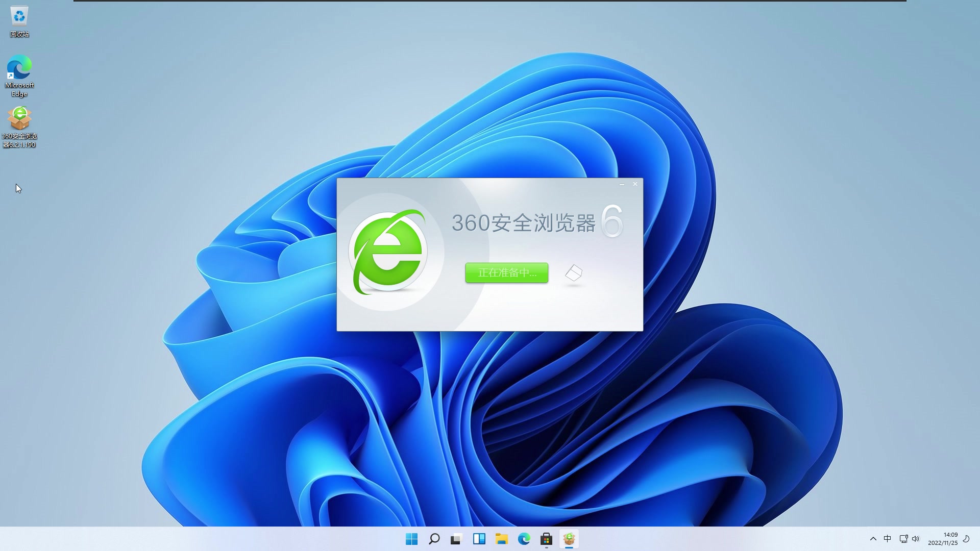The height and width of the screenshot is (551, 980).
Task: Click the 正在准备中 progress button
Action: pyautogui.click(x=506, y=273)
